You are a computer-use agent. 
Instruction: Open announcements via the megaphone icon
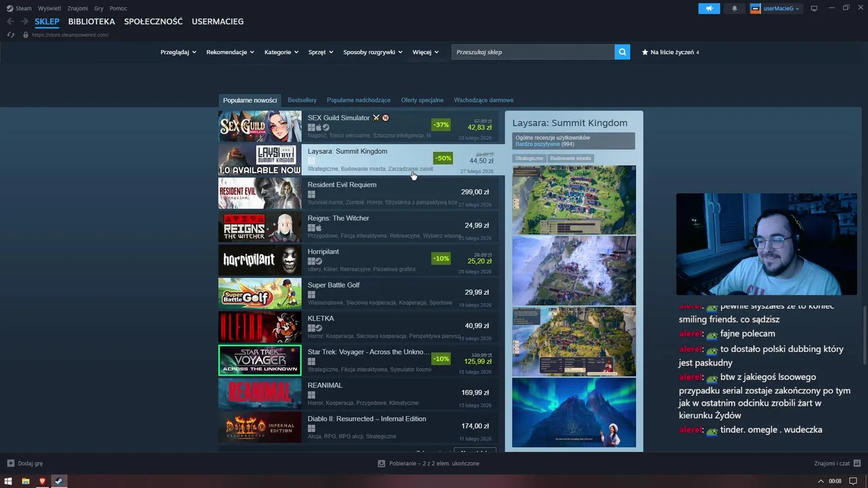point(709,8)
